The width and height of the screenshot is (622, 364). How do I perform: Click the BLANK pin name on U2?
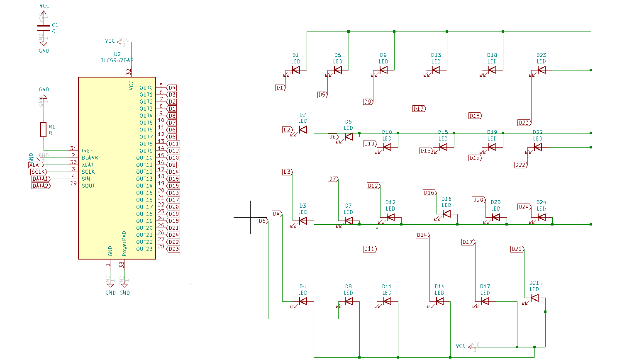[90, 158]
